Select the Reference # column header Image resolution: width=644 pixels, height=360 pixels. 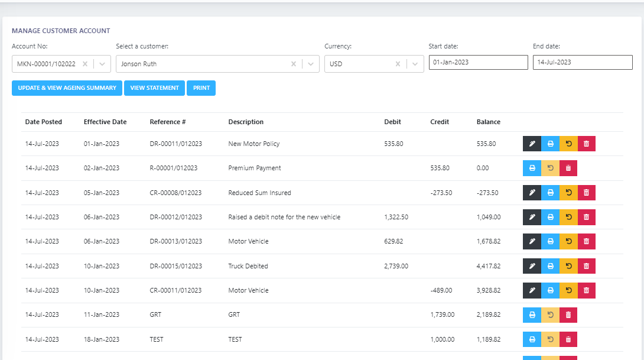pos(168,122)
